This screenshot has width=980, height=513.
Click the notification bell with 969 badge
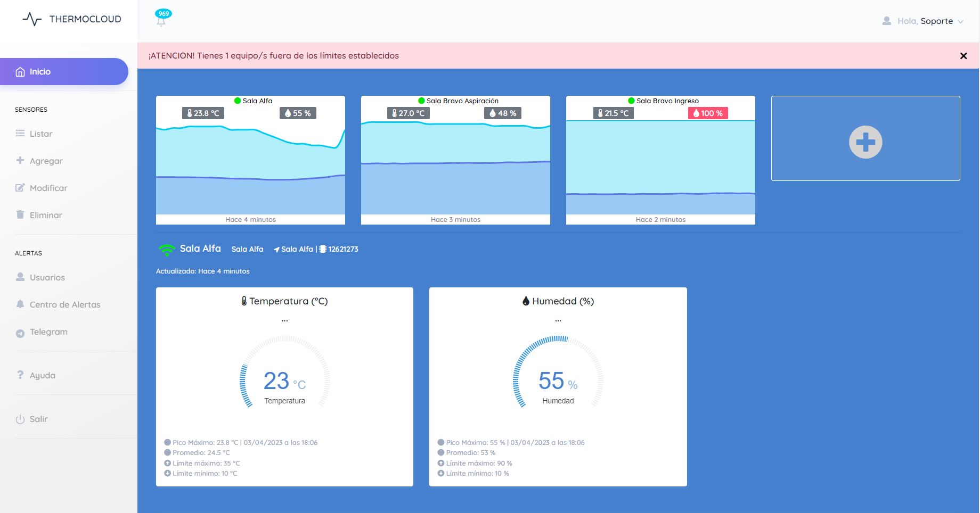pyautogui.click(x=161, y=19)
